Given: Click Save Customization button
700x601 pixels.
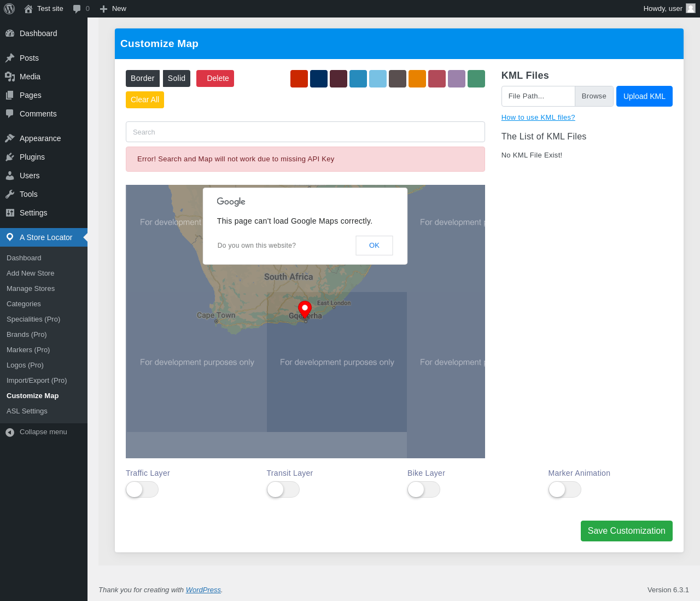Looking at the screenshot, I should (x=627, y=531).
